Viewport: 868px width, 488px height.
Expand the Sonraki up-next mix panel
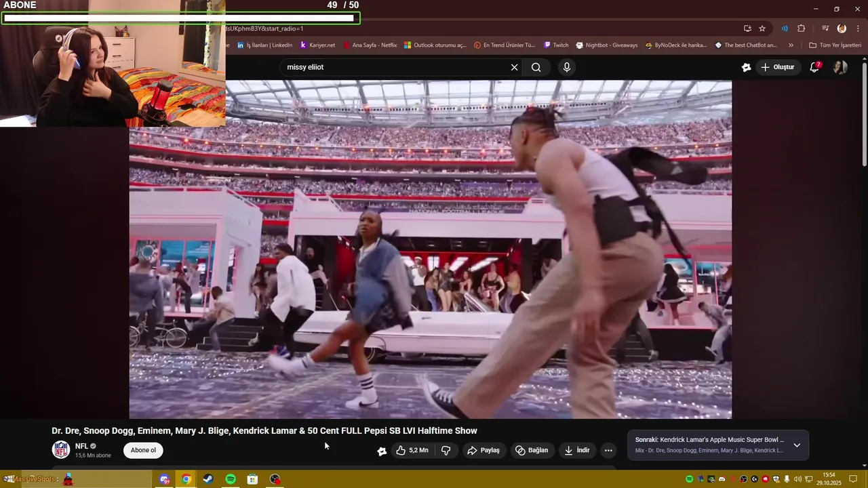(x=797, y=445)
